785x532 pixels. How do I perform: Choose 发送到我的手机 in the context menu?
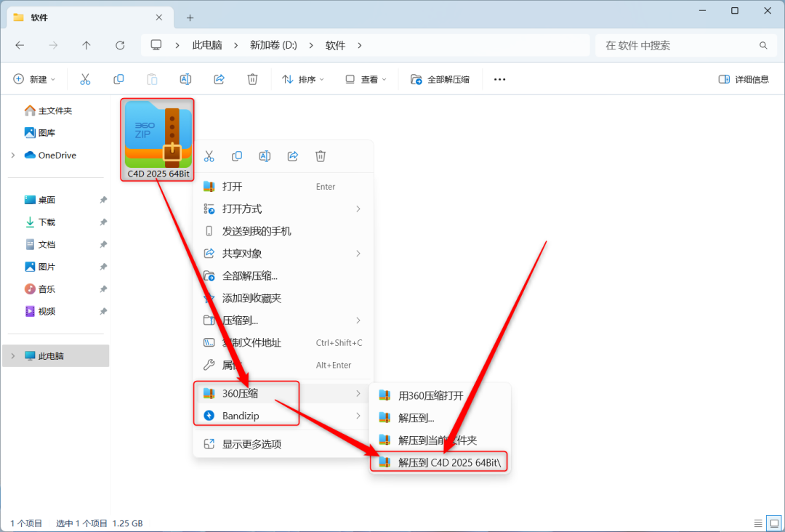[283, 231]
